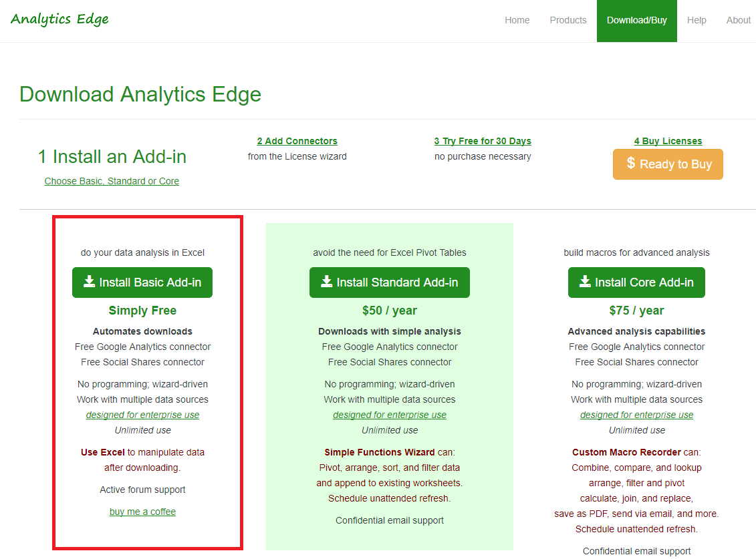The image size is (756, 559).
Task: Click the Ready to Buy button
Action: (668, 164)
